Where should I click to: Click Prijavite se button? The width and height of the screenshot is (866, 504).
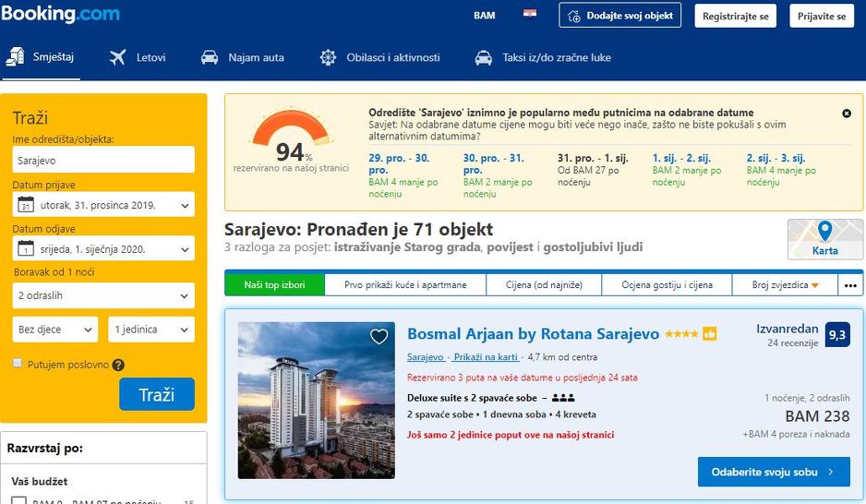click(x=822, y=16)
